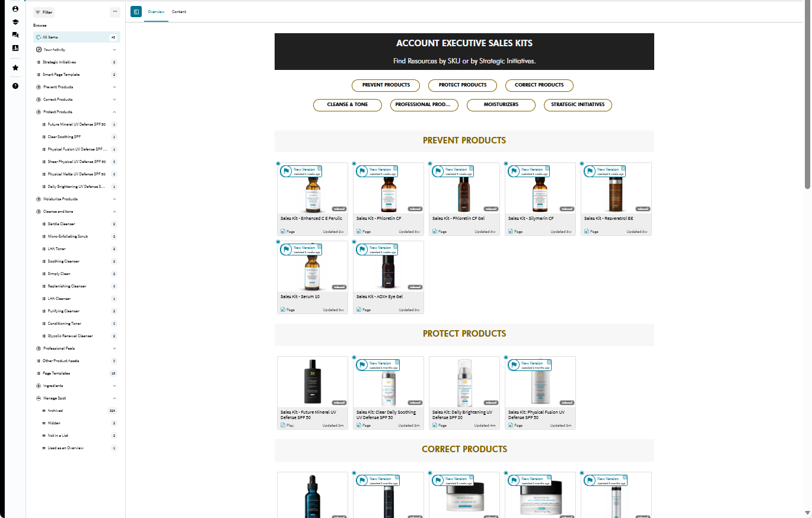Click the STRATEGIC INITIATIVES pill button
This screenshot has height=518, width=812.
pos(578,105)
